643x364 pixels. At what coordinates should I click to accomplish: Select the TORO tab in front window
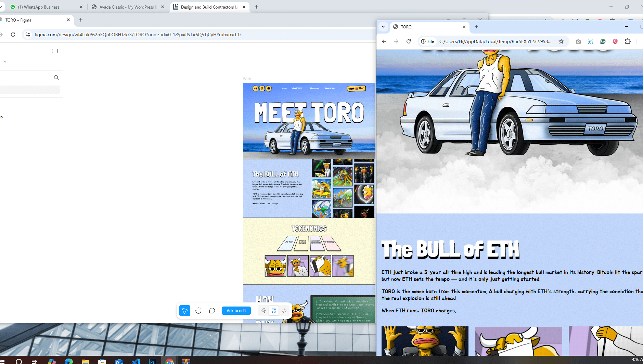click(429, 27)
